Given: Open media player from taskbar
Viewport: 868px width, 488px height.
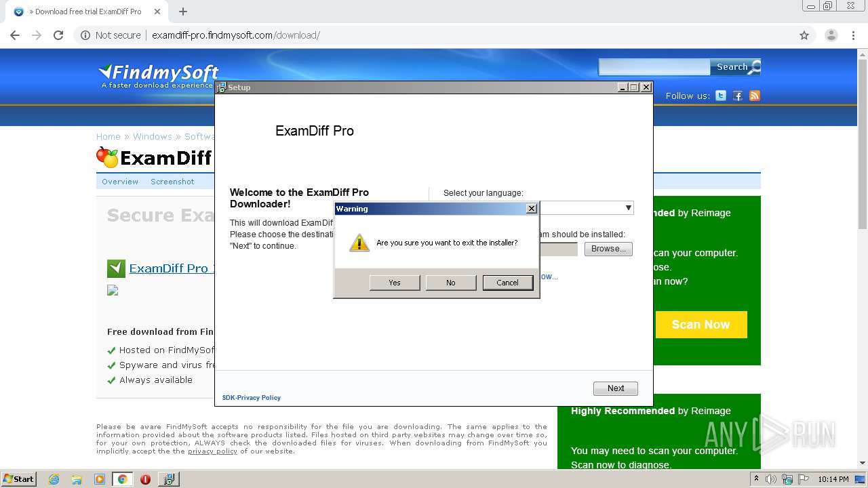Looking at the screenshot, I should pyautogui.click(x=100, y=479).
